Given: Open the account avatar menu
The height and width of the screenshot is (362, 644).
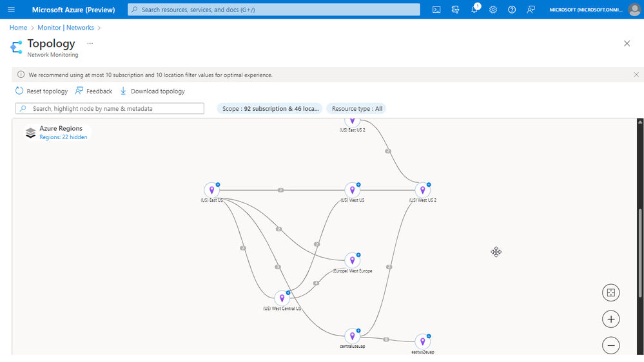Looking at the screenshot, I should [634, 10].
